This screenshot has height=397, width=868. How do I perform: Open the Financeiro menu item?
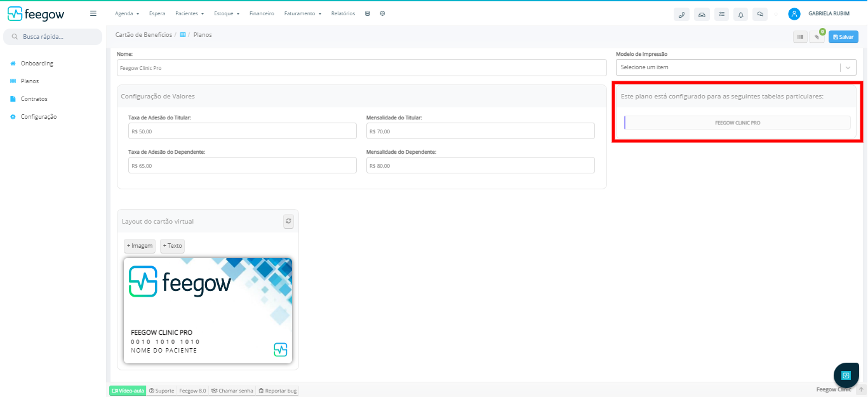pyautogui.click(x=262, y=13)
